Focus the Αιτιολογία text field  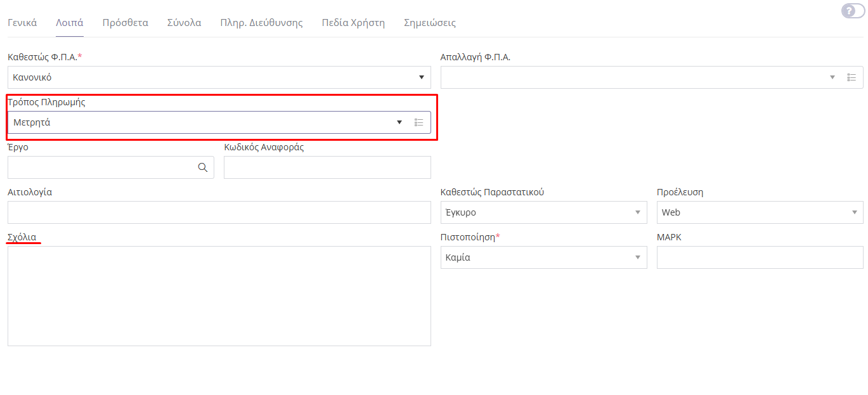[219, 212]
